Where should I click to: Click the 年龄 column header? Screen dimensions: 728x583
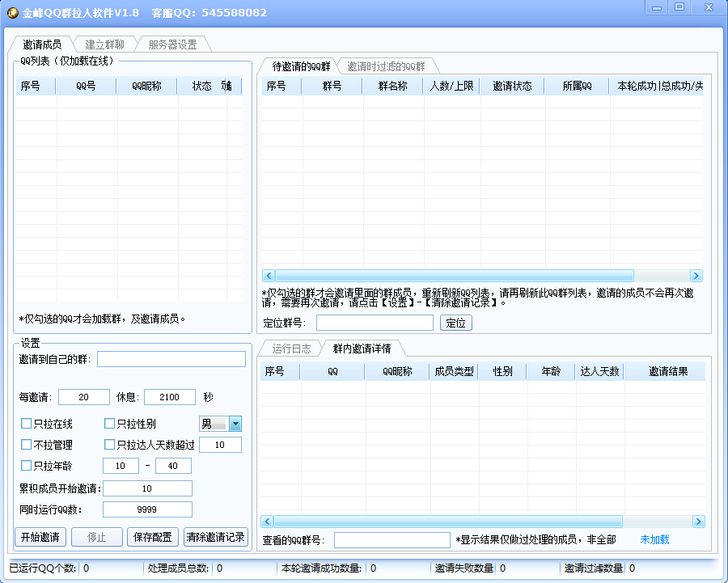pyautogui.click(x=551, y=371)
